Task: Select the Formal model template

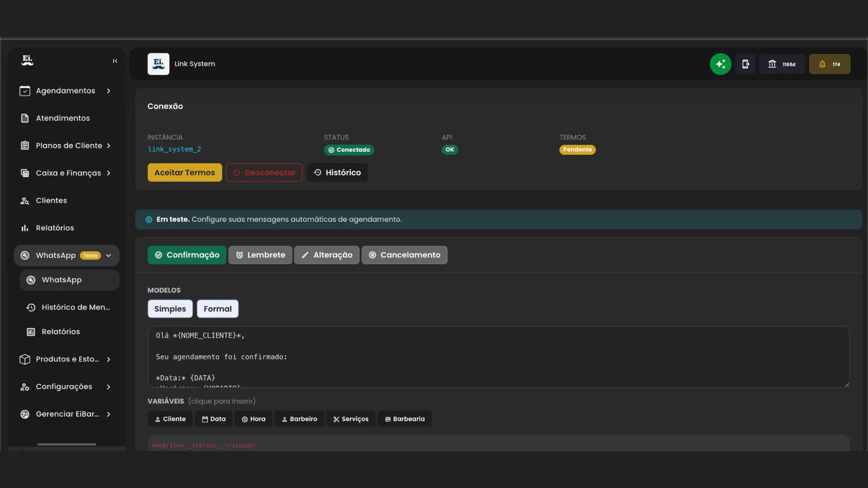Action: point(217,309)
